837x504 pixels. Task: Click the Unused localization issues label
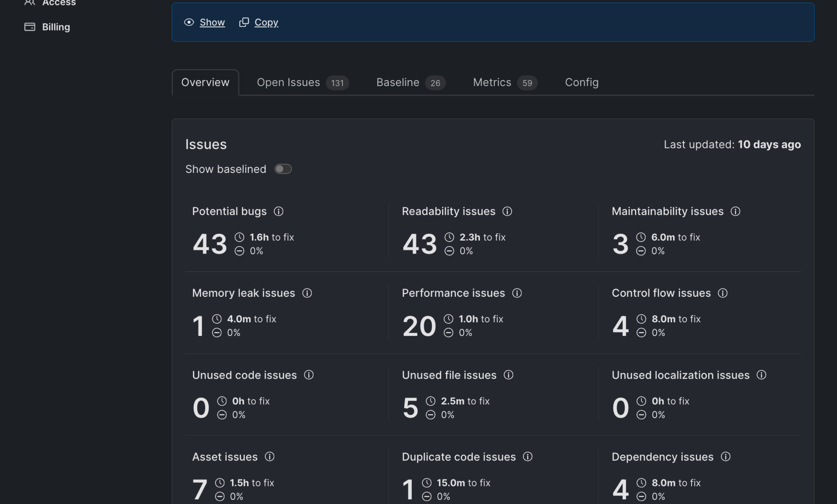tap(680, 375)
